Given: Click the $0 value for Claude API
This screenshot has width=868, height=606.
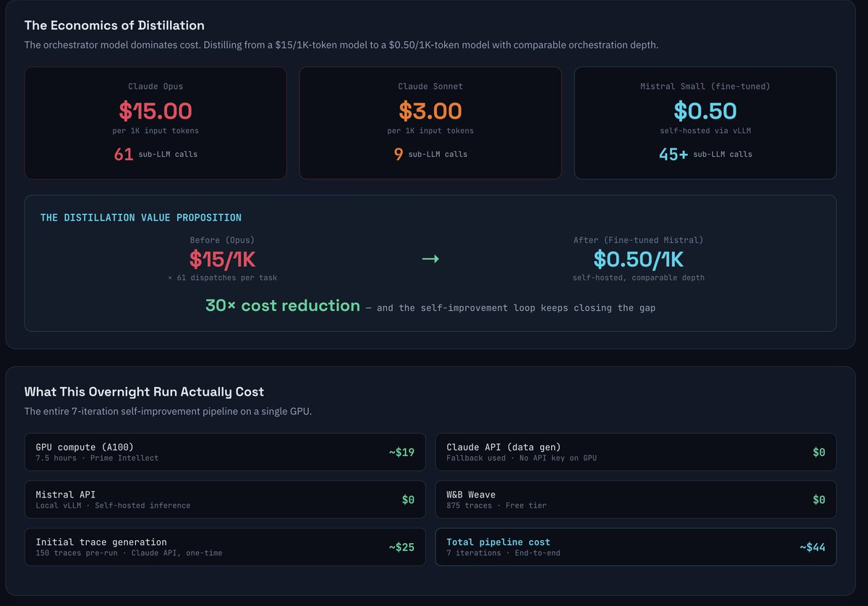Looking at the screenshot, I should tap(819, 453).
